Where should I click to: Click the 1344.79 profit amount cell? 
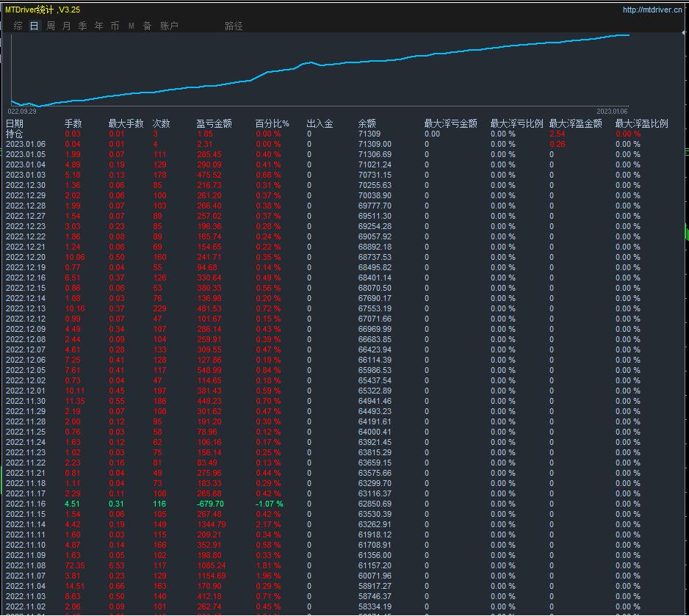click(212, 524)
